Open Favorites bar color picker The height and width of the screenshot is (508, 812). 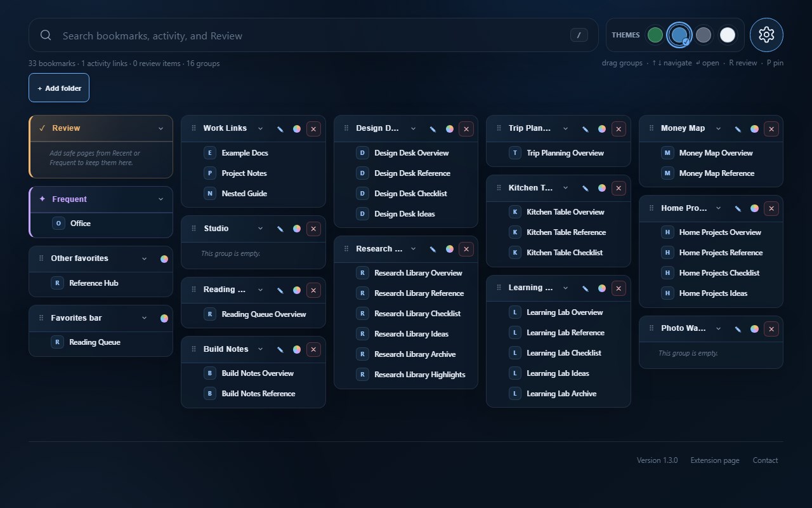(x=164, y=319)
